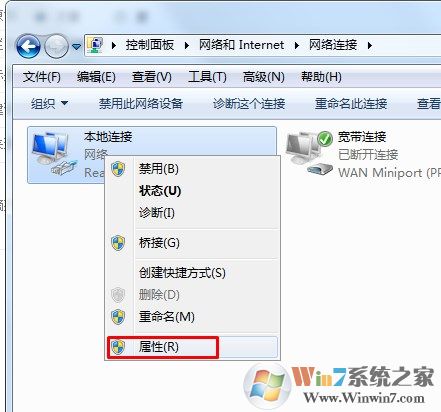This screenshot has width=441, height=412.
Task: Open the 文件(F) menu
Action: 42,77
